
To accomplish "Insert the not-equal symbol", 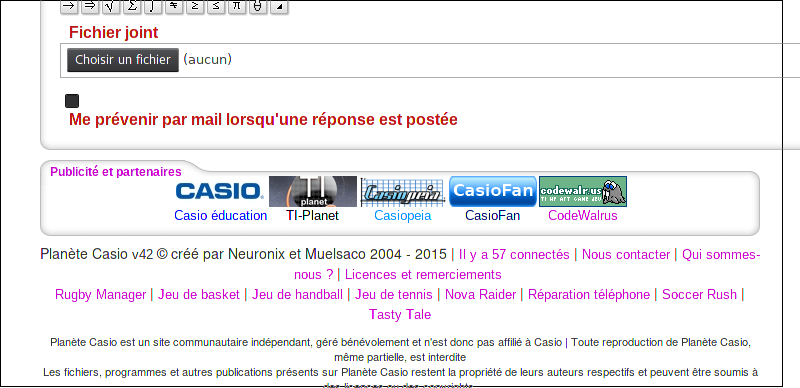I will 174,6.
